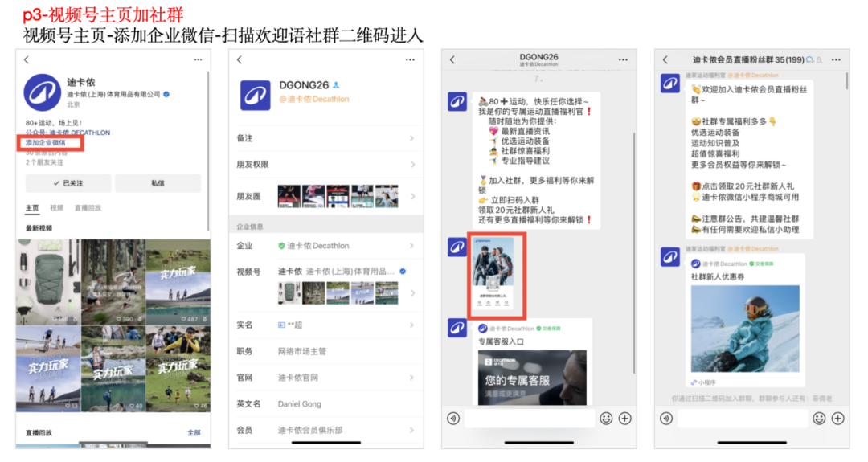The height and width of the screenshot is (462, 868).
Task: Switch to the 视频 tab
Action: tap(56, 208)
